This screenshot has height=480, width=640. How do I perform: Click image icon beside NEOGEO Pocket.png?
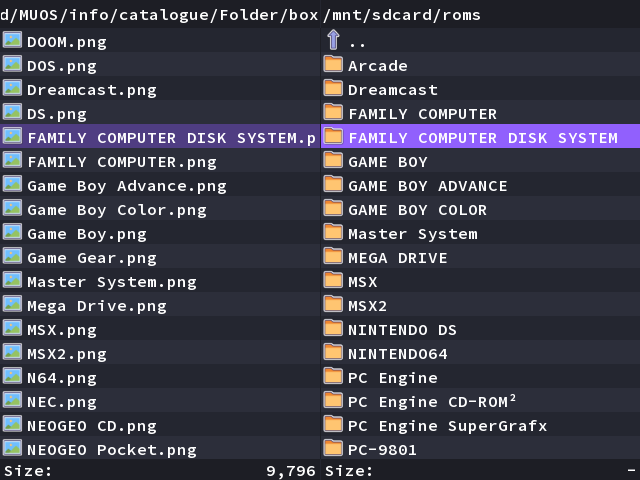coord(12,448)
